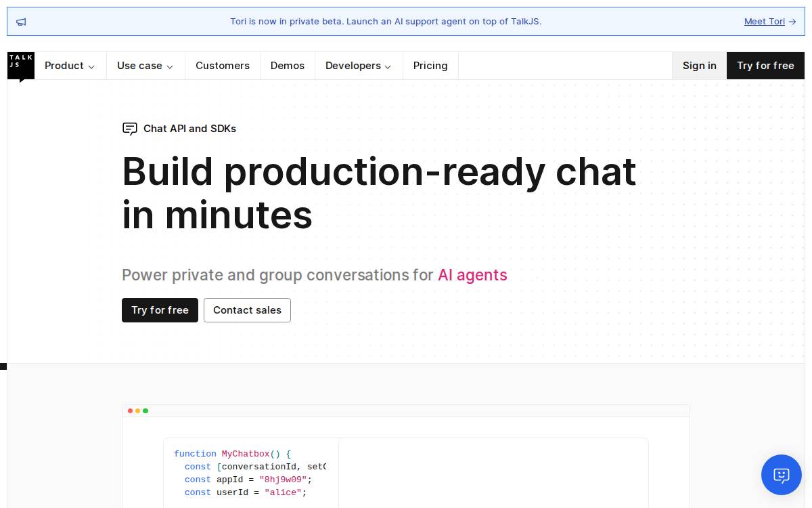The width and height of the screenshot is (812, 508).
Task: Click the const conversationId code line
Action: point(255,467)
